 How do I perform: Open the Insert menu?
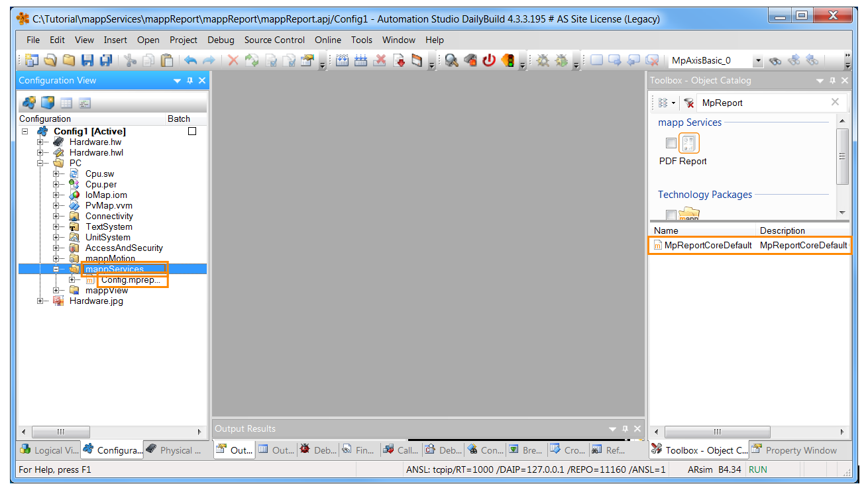[115, 40]
